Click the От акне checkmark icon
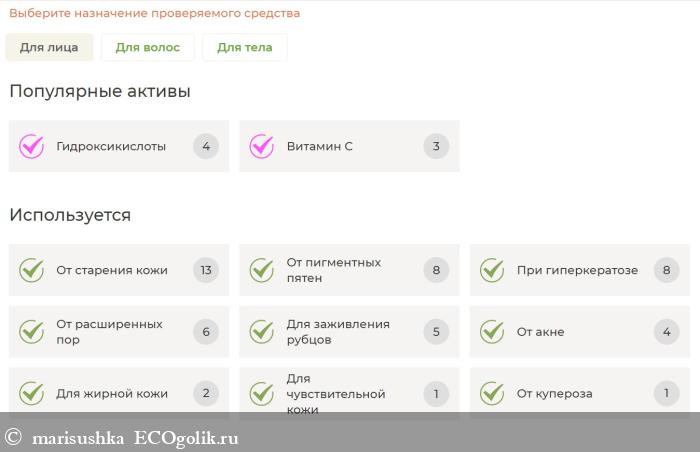The height and width of the screenshot is (452, 700). tap(492, 332)
